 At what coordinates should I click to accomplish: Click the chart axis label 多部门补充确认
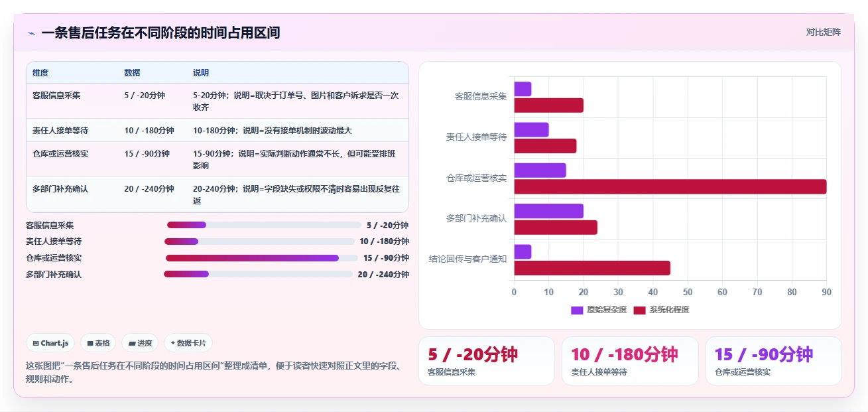click(x=476, y=218)
